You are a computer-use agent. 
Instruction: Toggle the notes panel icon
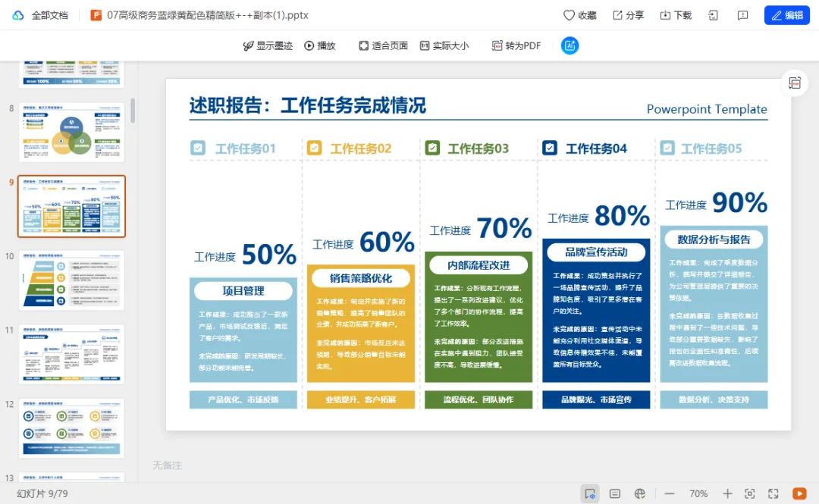pos(615,493)
